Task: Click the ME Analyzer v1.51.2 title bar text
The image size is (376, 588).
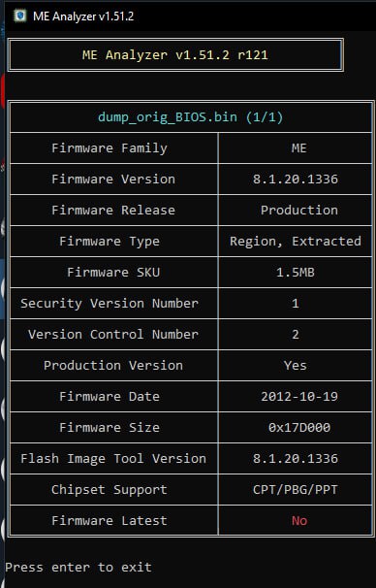Action: coord(83,16)
